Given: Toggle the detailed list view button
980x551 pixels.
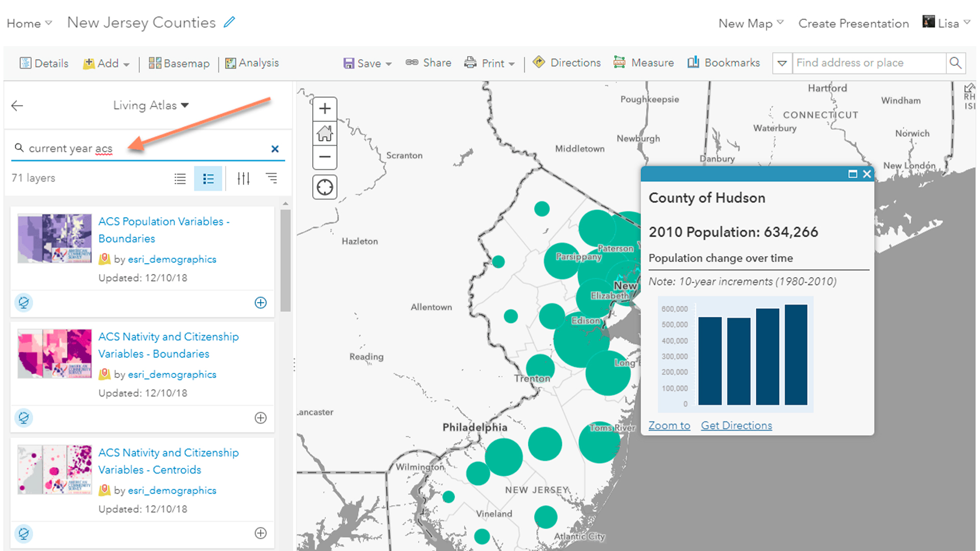Looking at the screenshot, I should click(x=208, y=179).
